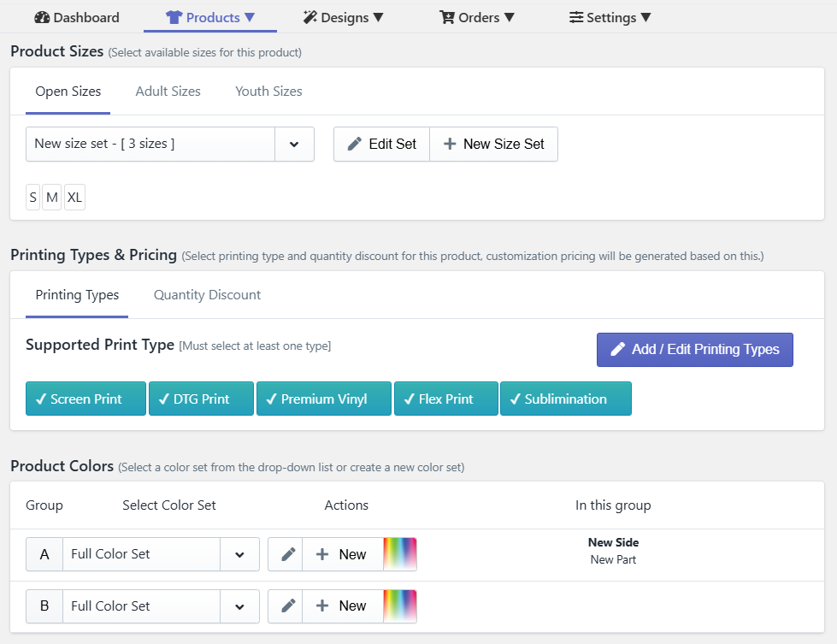Click the rainbow color swatch for group B

coord(402,606)
